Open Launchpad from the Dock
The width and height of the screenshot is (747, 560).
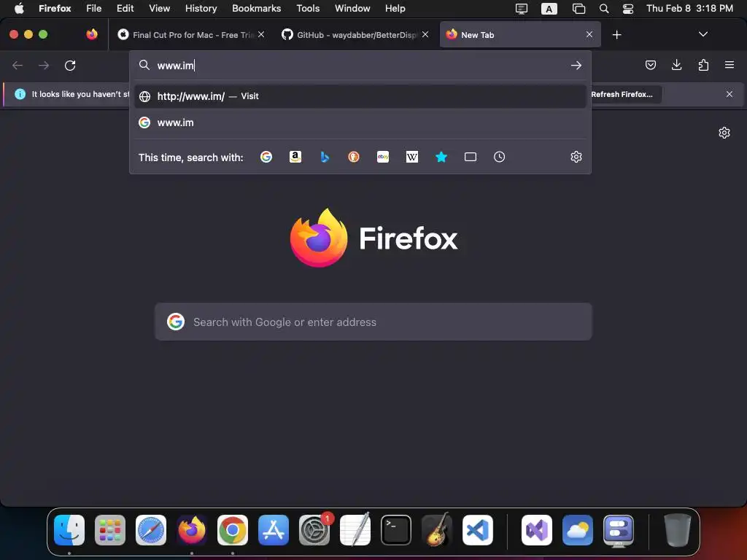tap(110, 529)
